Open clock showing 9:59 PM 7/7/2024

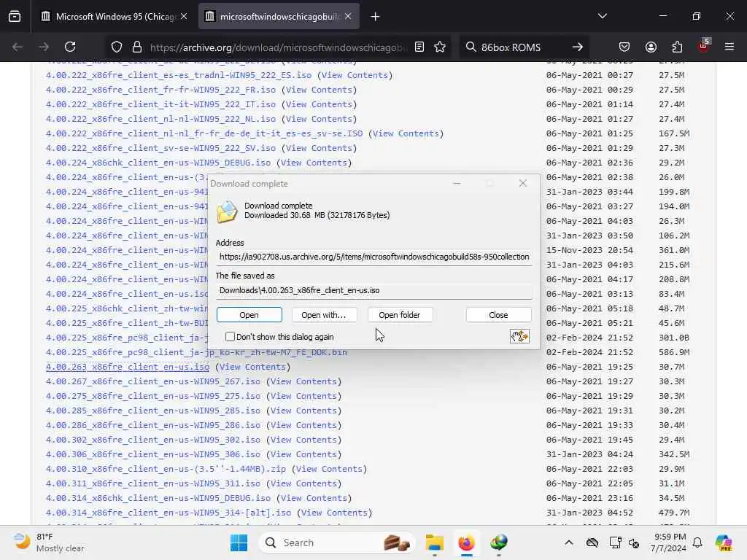point(669,542)
